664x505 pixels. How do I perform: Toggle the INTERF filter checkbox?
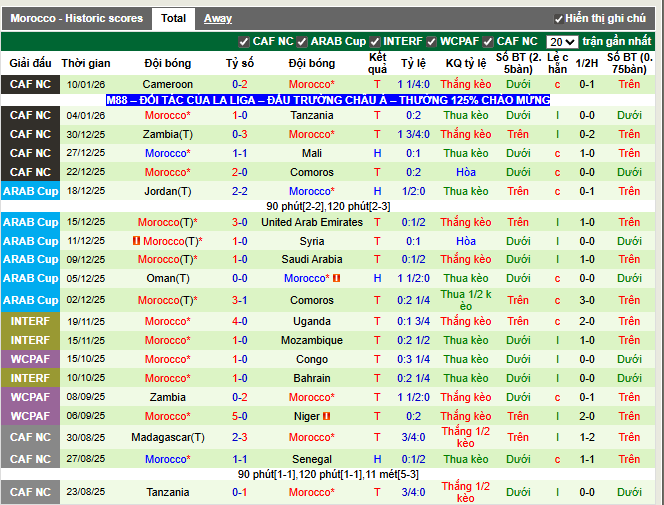click(x=374, y=42)
